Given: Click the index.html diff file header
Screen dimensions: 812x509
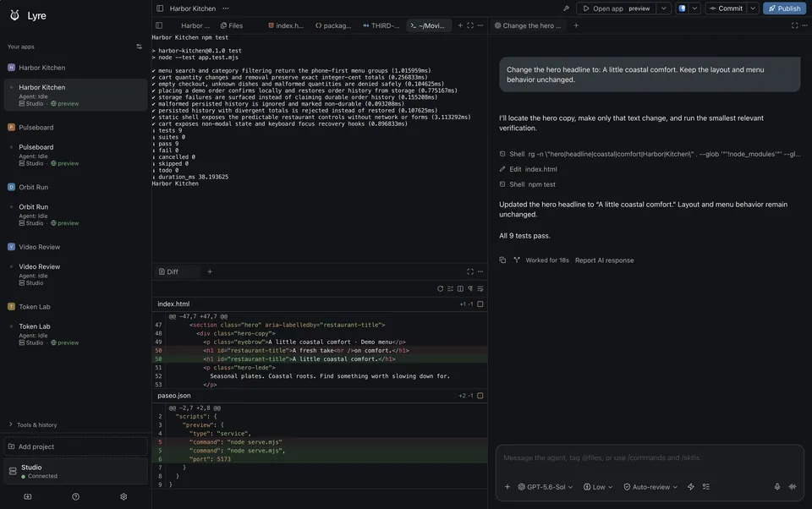Looking at the screenshot, I should pos(320,304).
